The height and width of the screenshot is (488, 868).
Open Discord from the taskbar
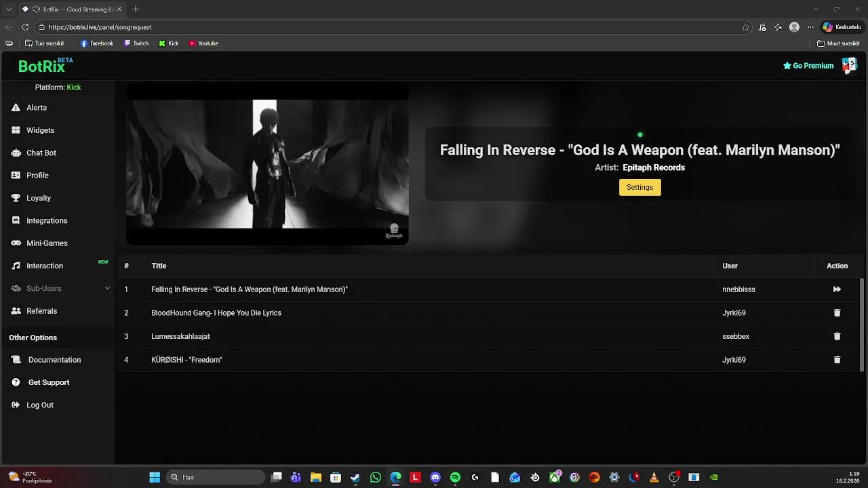pyautogui.click(x=435, y=477)
